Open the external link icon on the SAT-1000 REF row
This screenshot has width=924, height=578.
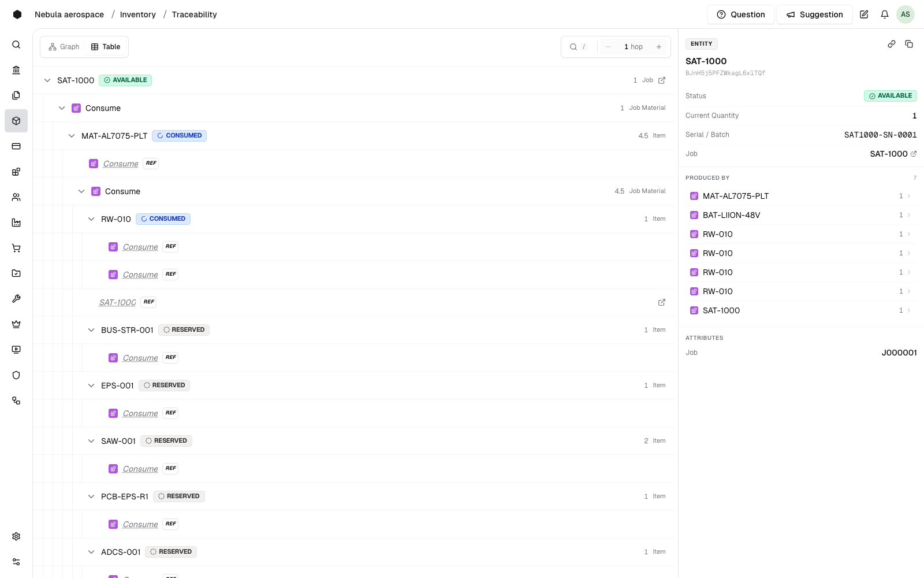662,302
